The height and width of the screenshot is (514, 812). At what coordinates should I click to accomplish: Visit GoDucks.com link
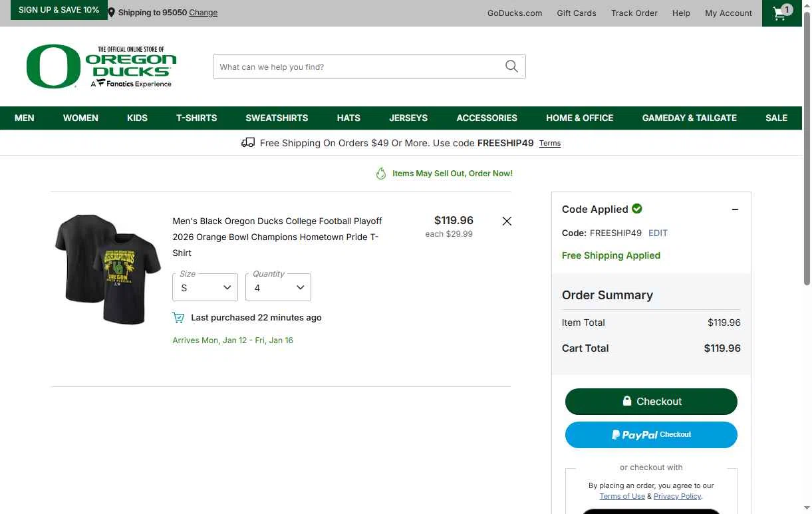tap(515, 13)
